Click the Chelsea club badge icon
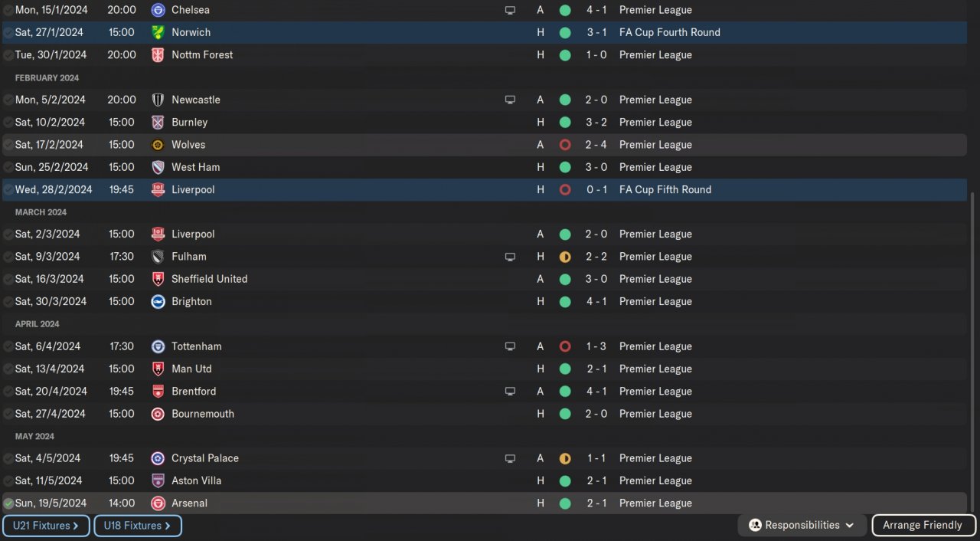 [x=158, y=10]
